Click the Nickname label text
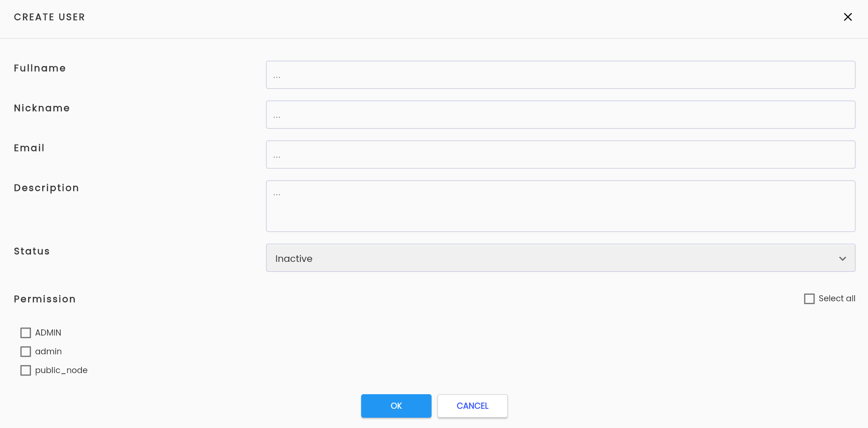868x428 pixels. [42, 108]
